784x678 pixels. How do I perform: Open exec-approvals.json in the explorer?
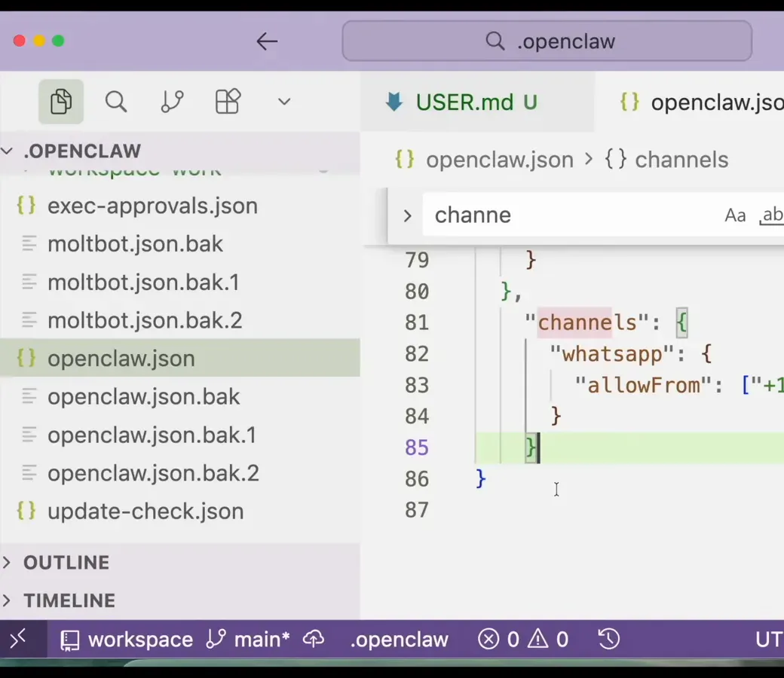pos(180,206)
